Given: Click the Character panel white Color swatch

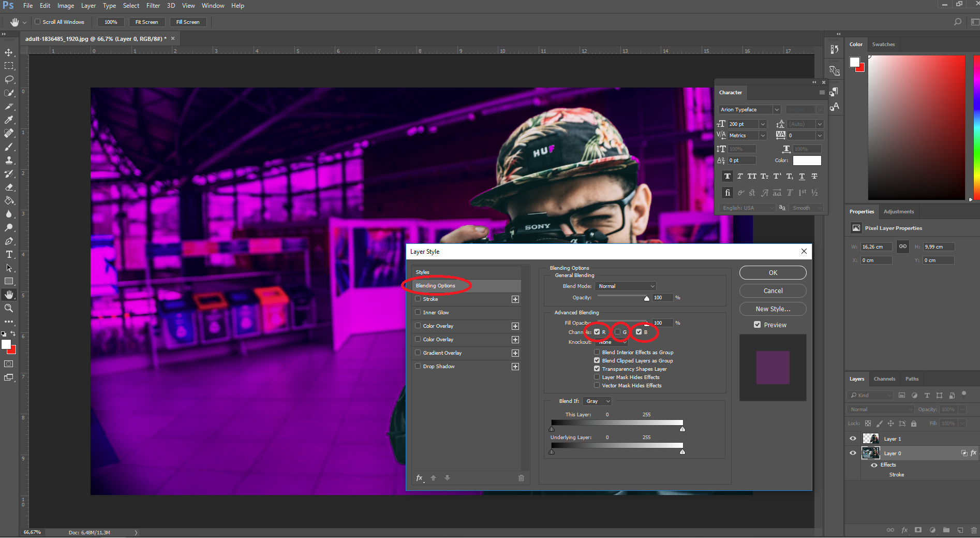Looking at the screenshot, I should 807,161.
